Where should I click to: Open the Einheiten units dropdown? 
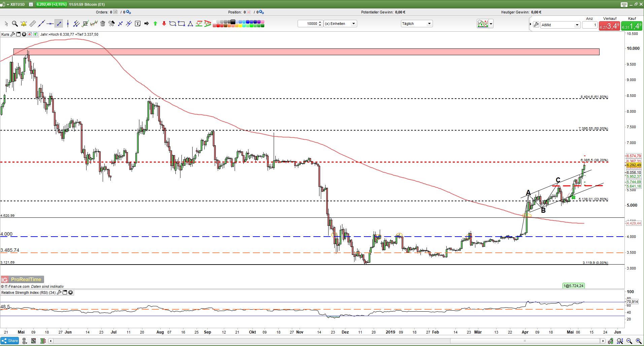353,24
